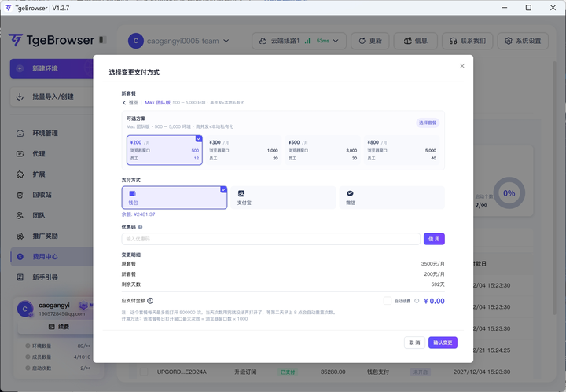
Task: Click the wallet icon in payment options
Action: [133, 194]
